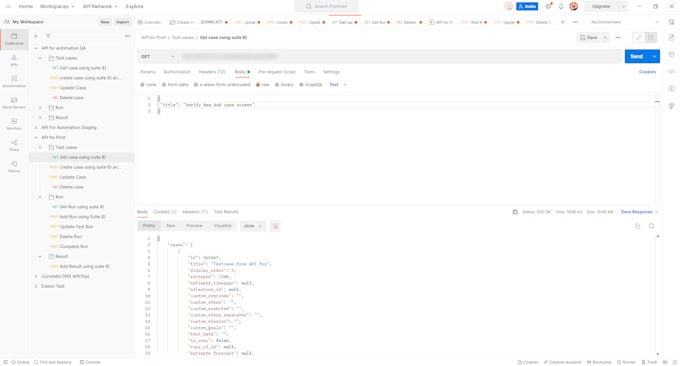
Task: Open the Environments sidebar panel
Action: coord(14,82)
